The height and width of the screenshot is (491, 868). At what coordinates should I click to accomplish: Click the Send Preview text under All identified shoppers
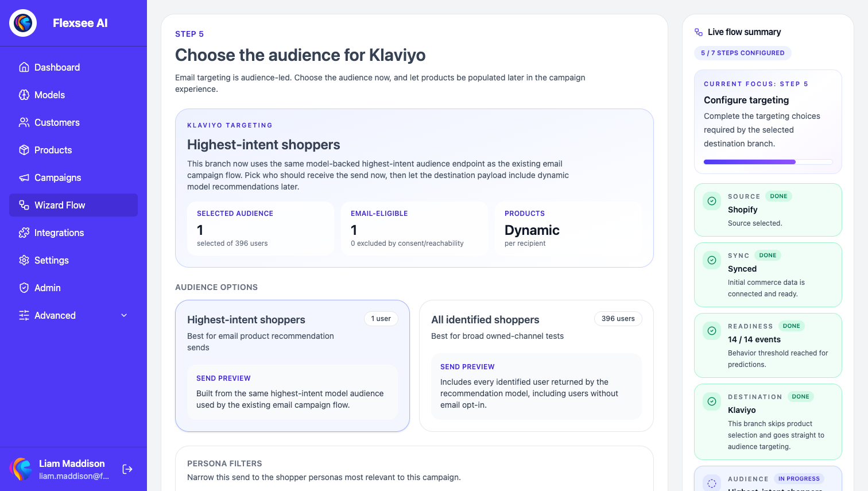pos(467,367)
